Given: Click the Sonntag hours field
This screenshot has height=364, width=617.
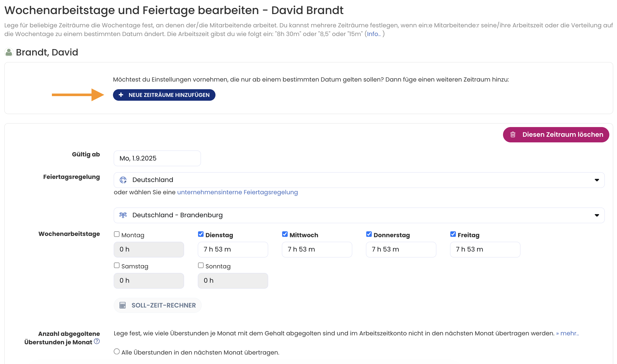Looking at the screenshot, I should [233, 281].
